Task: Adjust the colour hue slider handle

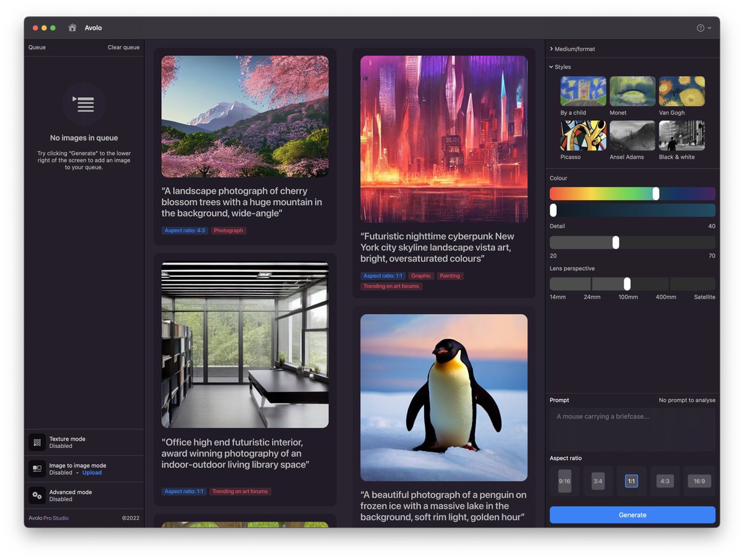Action: click(x=656, y=194)
